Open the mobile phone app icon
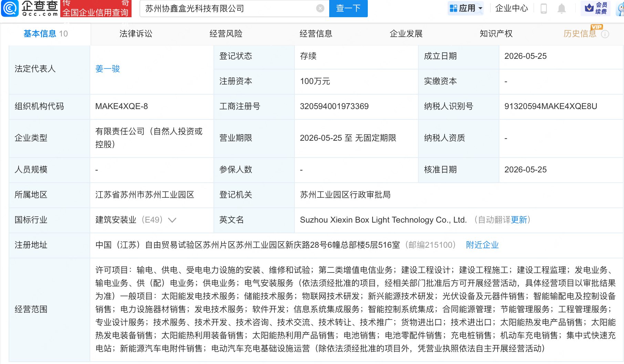This screenshot has height=364, width=624. 544,8
